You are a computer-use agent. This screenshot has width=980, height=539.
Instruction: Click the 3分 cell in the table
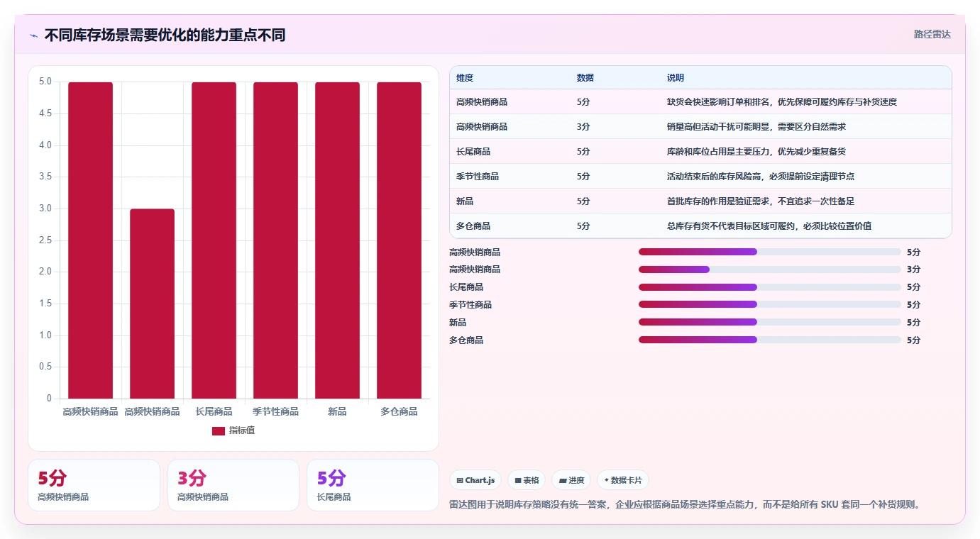tap(583, 127)
